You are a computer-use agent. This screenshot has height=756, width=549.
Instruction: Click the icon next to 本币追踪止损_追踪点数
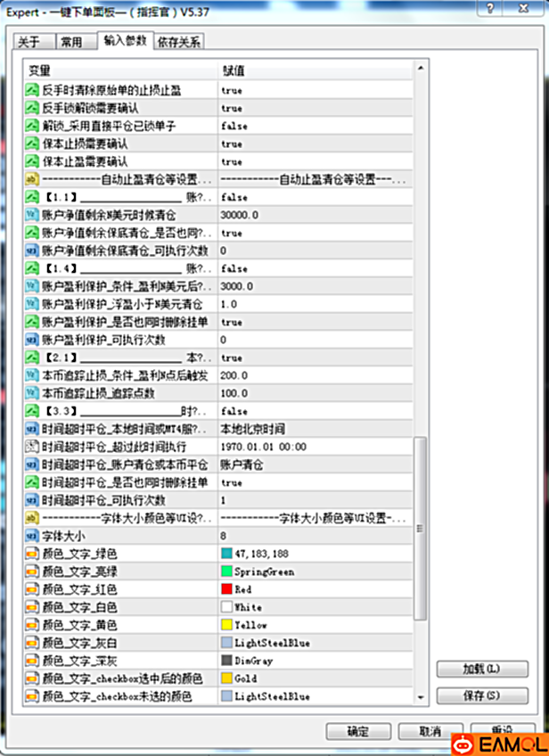33,393
